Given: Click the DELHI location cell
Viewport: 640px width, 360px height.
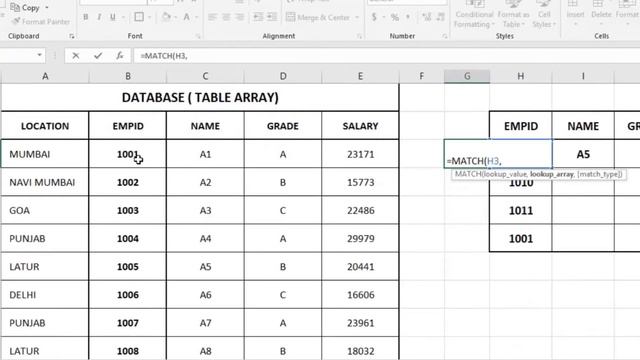Looking at the screenshot, I should 45,295.
